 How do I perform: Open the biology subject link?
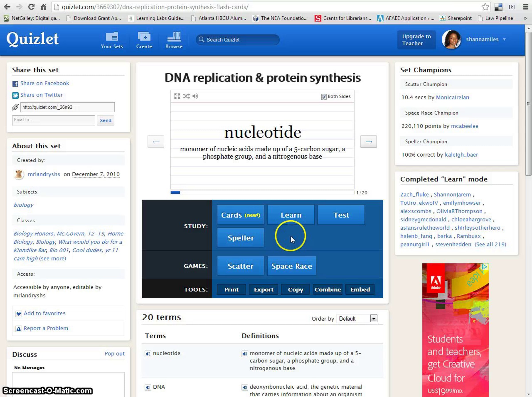[x=23, y=205]
